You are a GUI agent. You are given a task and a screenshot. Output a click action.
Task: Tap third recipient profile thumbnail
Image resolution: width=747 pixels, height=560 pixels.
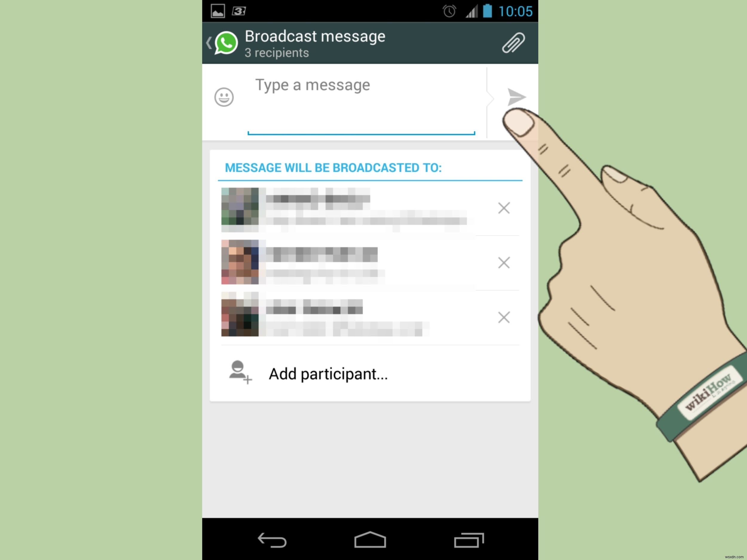click(239, 316)
